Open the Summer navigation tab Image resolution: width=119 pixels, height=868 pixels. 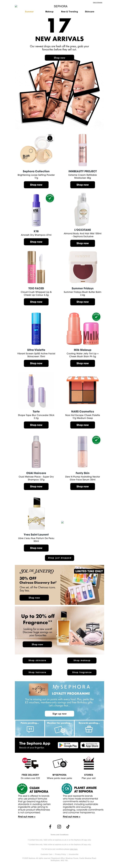pos(29,11)
